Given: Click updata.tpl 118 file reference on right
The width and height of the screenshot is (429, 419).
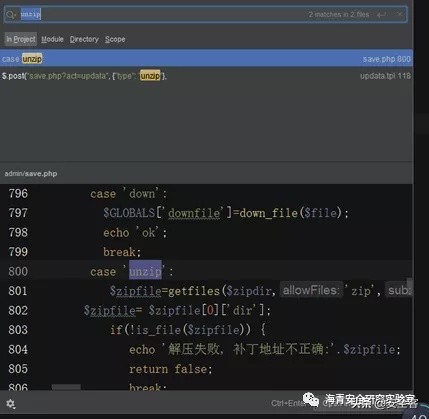Looking at the screenshot, I should pos(385,76).
